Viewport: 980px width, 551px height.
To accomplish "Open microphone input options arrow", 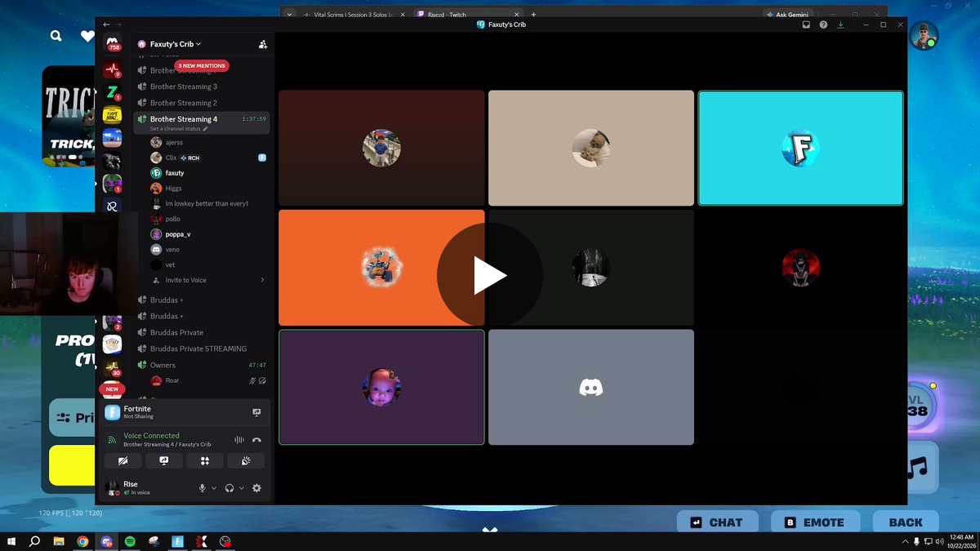I will point(214,488).
